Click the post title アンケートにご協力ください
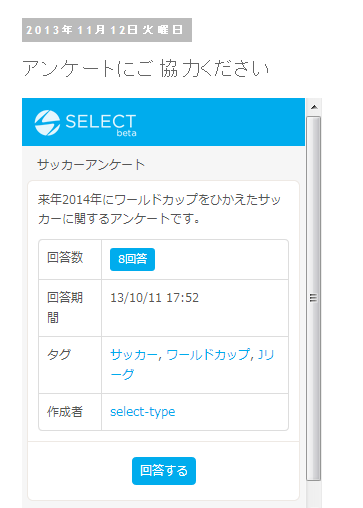The width and height of the screenshot is (363, 508). pyautogui.click(x=146, y=68)
